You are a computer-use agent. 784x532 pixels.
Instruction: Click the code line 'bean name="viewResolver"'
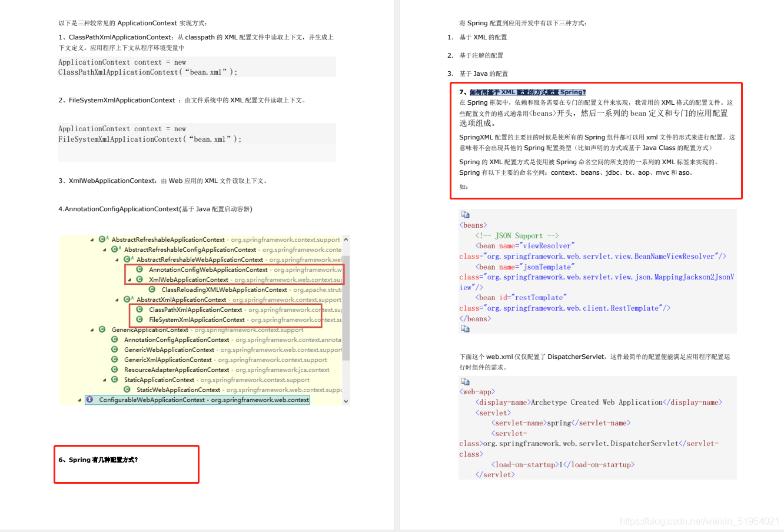pos(524,246)
